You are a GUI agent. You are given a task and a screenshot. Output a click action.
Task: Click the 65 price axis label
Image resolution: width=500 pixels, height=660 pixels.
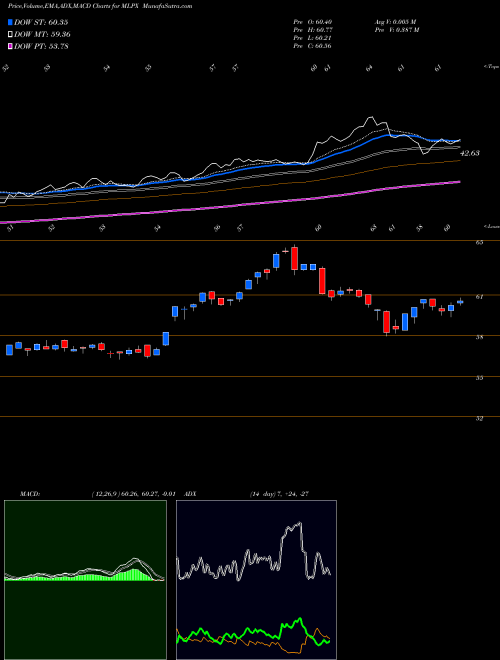(479, 243)
